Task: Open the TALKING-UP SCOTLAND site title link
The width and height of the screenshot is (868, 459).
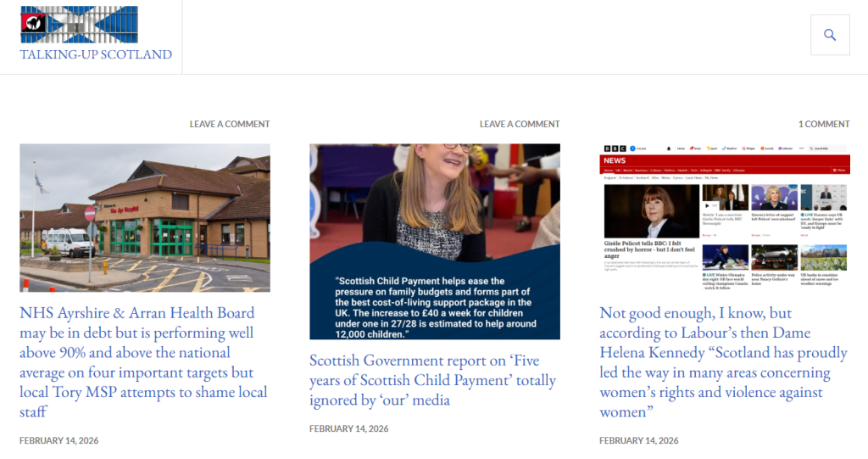Action: pos(96,54)
